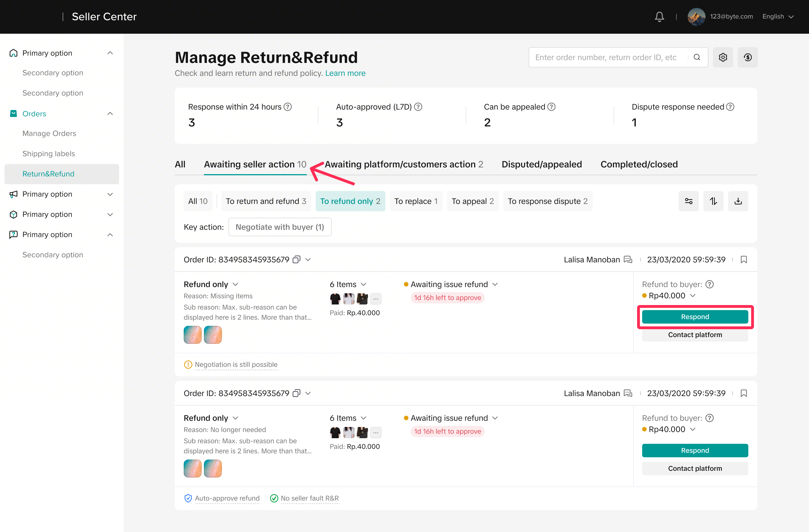
Task: Open the English language dropdown
Action: pyautogui.click(x=778, y=17)
